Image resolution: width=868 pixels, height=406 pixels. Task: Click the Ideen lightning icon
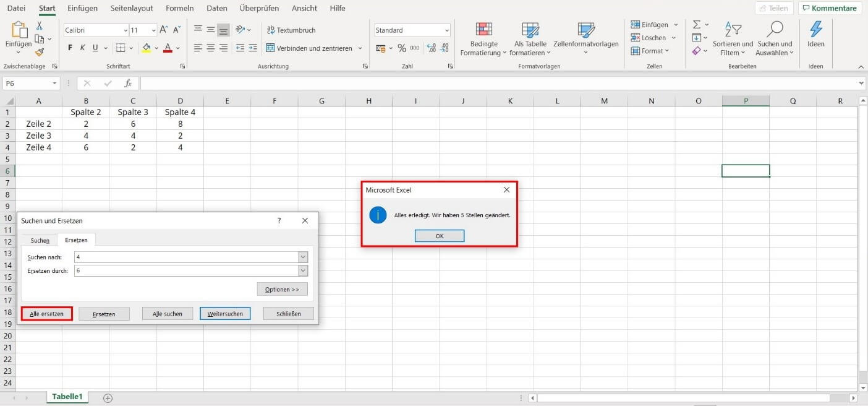point(816,29)
